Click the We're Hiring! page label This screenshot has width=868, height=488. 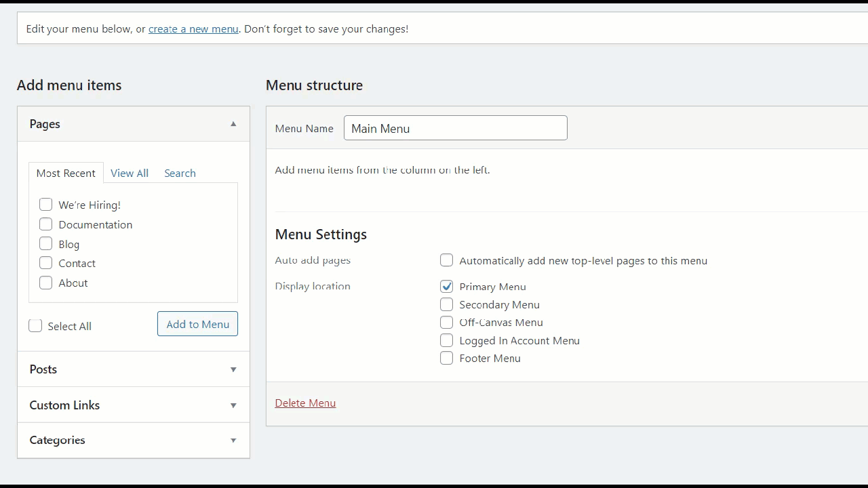pyautogui.click(x=90, y=205)
